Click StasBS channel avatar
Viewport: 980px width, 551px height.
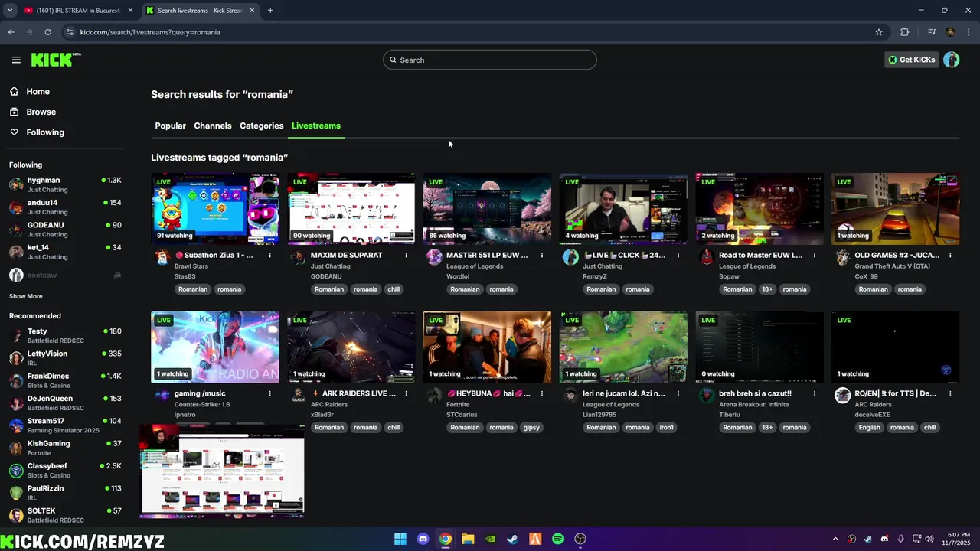[x=162, y=257]
